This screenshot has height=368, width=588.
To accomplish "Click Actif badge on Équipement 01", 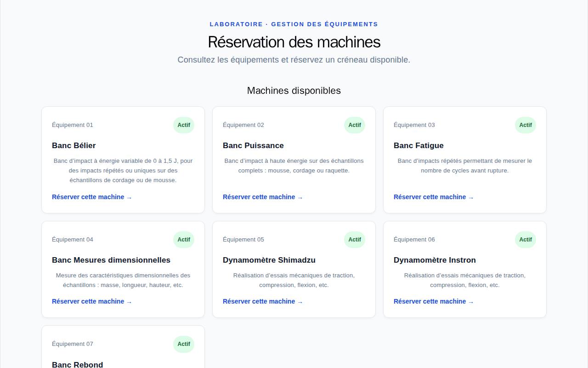I will [184, 125].
